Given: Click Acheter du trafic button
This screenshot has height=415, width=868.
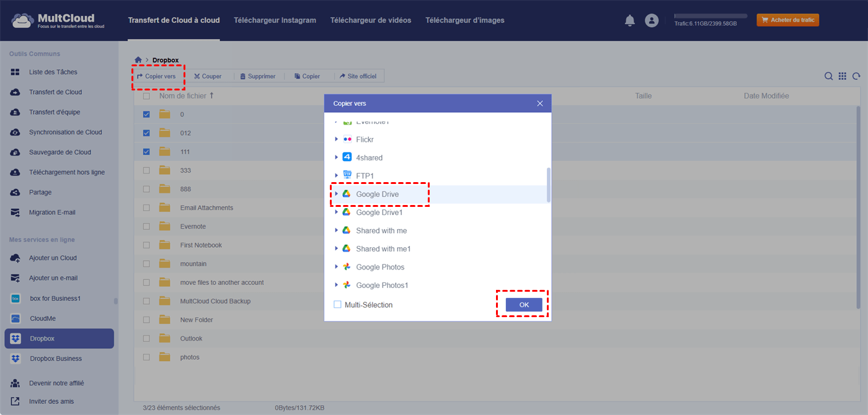Looking at the screenshot, I should [787, 20].
